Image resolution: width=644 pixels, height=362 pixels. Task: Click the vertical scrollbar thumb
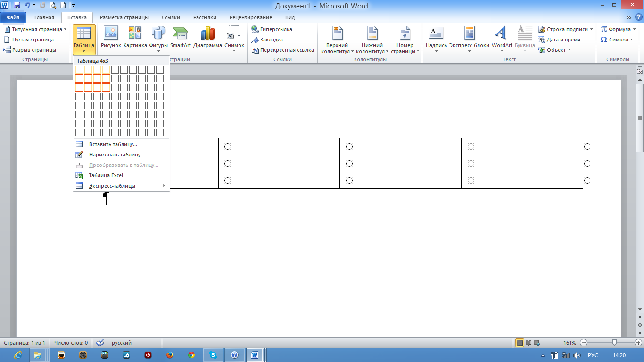tap(640, 118)
